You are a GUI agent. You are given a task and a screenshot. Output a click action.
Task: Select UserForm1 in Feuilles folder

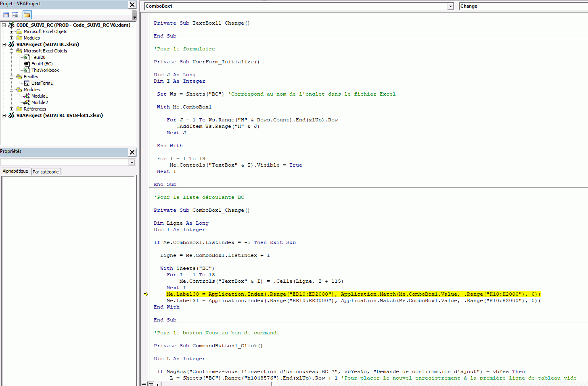[x=42, y=83]
